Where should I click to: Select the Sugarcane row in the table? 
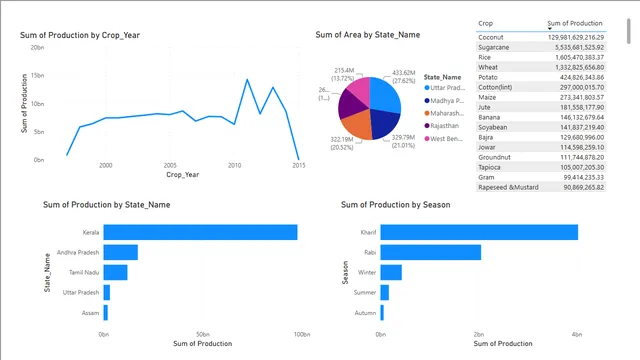(x=541, y=47)
